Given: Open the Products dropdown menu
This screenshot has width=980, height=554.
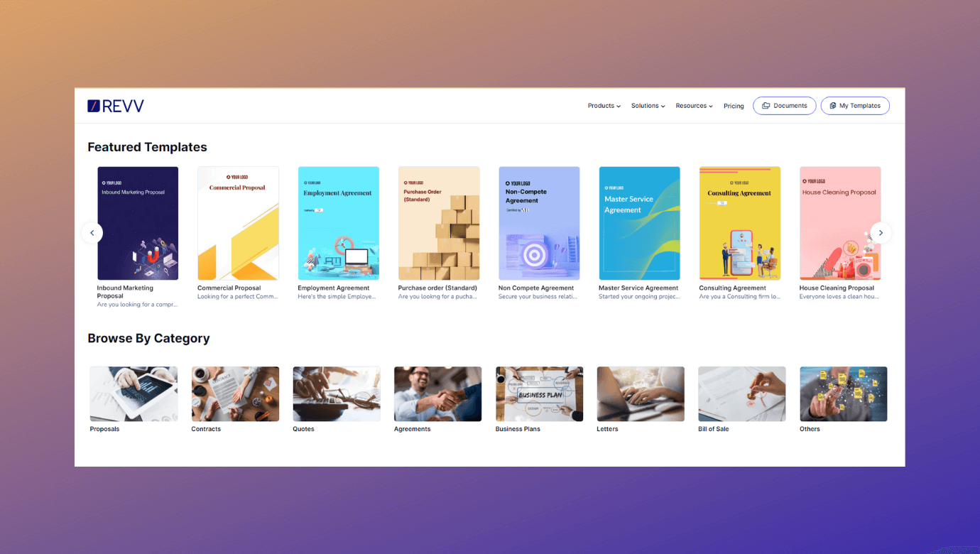Looking at the screenshot, I should tap(604, 106).
